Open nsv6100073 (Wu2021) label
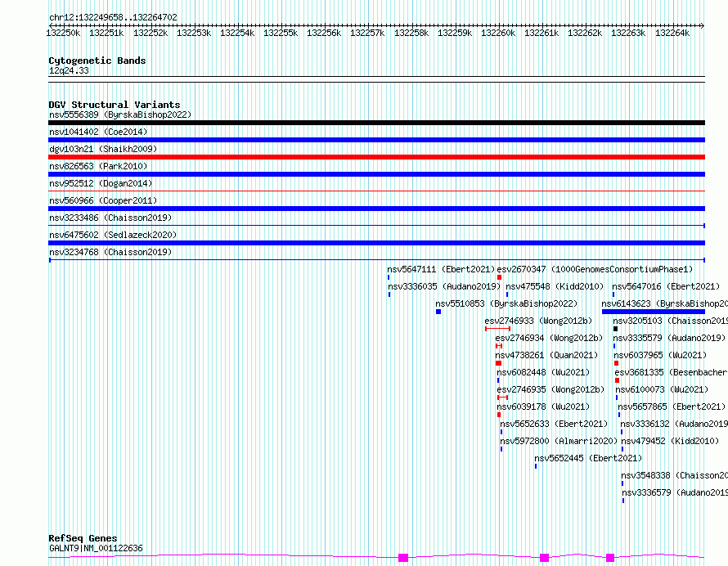This screenshot has width=728, height=566. [662, 389]
